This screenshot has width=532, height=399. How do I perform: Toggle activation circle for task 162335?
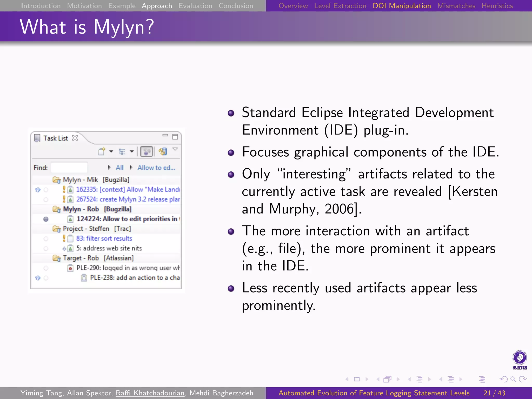click(x=46, y=190)
